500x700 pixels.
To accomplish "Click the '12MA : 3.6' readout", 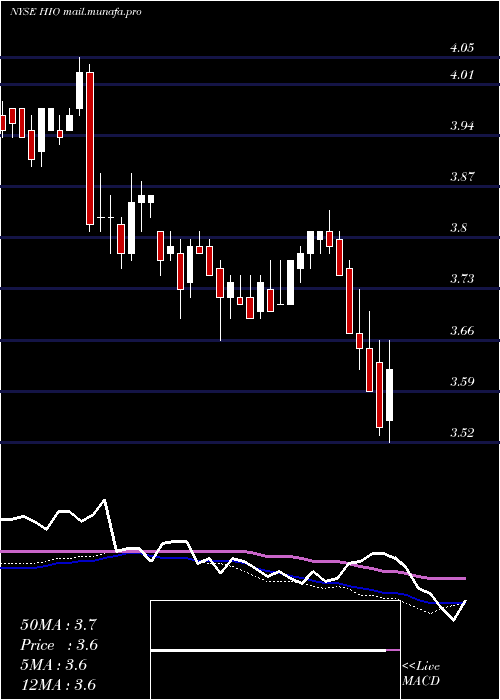I will pos(58,685).
